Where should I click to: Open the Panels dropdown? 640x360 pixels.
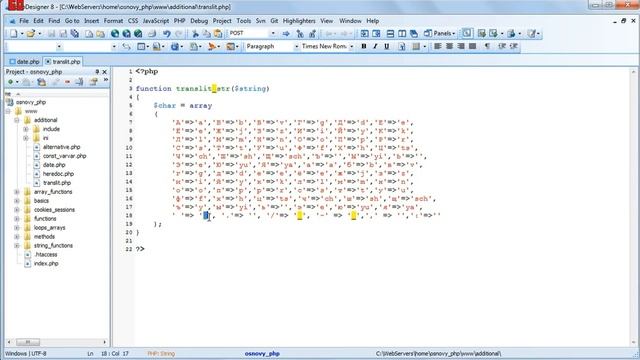440,33
